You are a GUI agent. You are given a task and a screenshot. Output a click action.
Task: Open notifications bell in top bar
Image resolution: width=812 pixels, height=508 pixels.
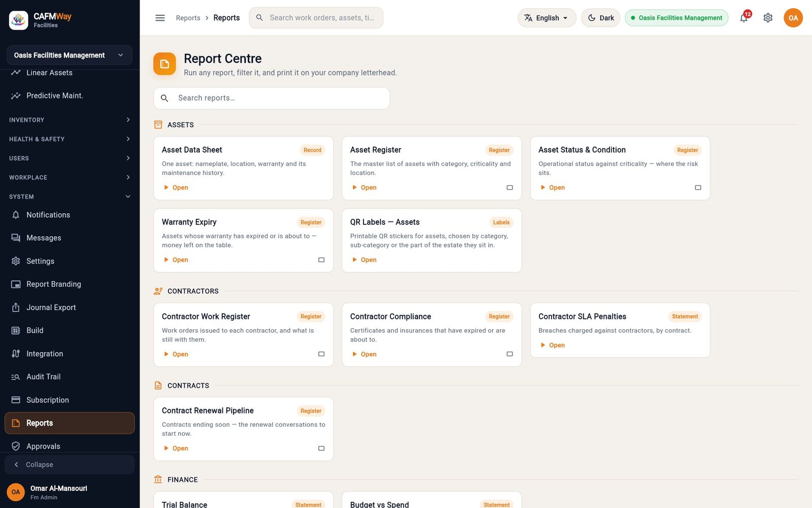[x=743, y=18]
